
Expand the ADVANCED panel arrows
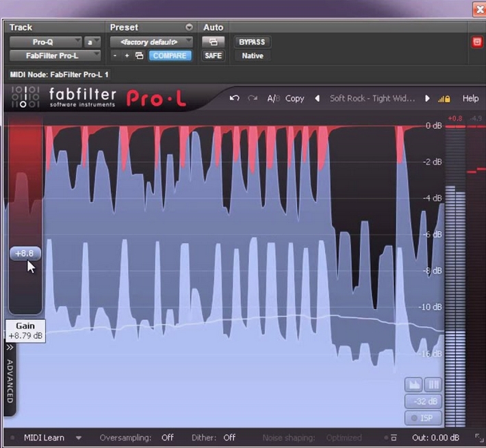(x=10, y=347)
